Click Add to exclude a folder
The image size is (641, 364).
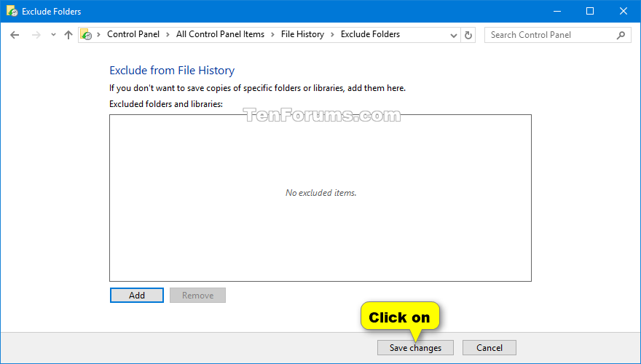click(137, 296)
